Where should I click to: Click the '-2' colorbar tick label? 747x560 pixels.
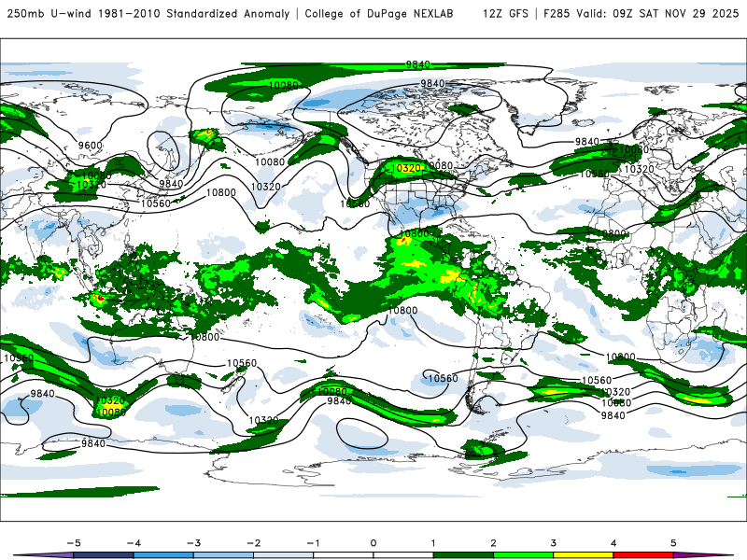pyautogui.click(x=253, y=543)
